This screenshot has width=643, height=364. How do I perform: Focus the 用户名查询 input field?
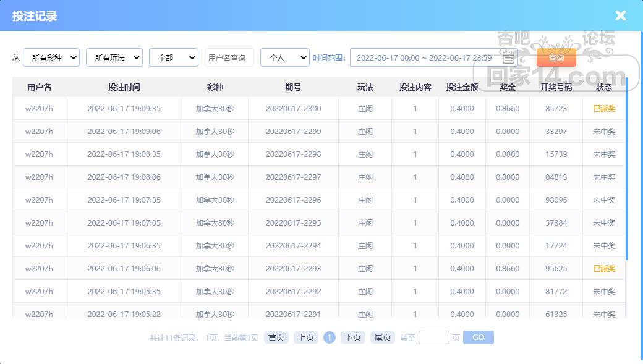[x=229, y=57]
